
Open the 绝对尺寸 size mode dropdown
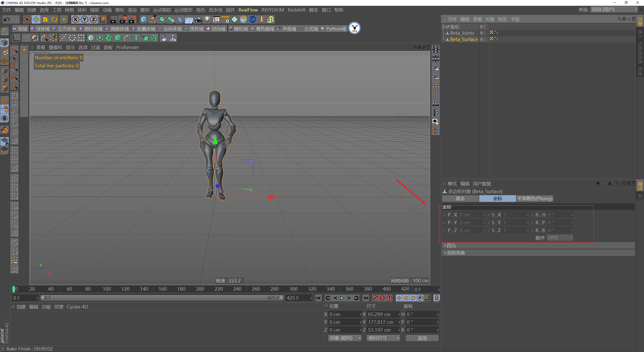click(x=383, y=338)
